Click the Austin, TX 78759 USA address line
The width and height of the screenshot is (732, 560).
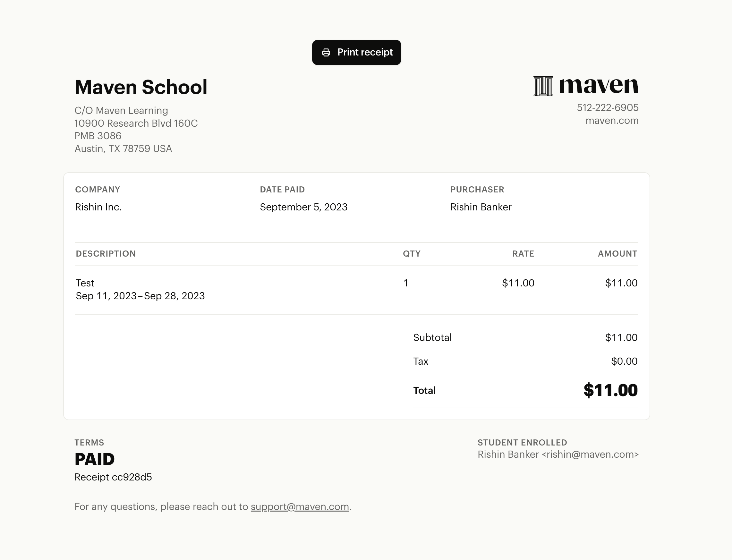123,149
